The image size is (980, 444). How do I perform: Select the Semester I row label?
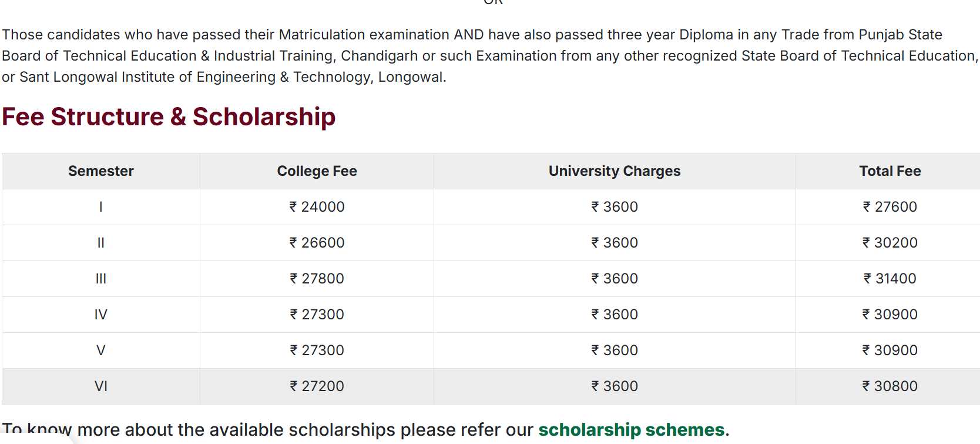101,207
